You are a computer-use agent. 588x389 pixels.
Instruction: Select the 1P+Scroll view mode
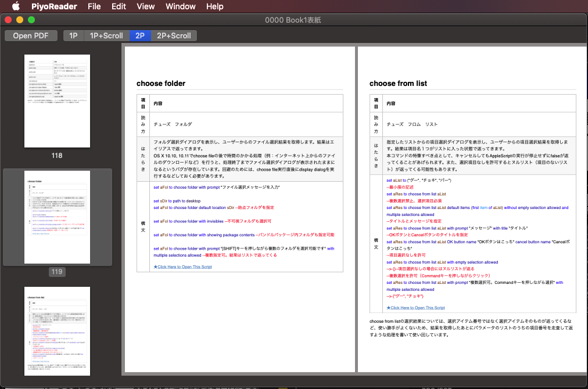pos(106,35)
